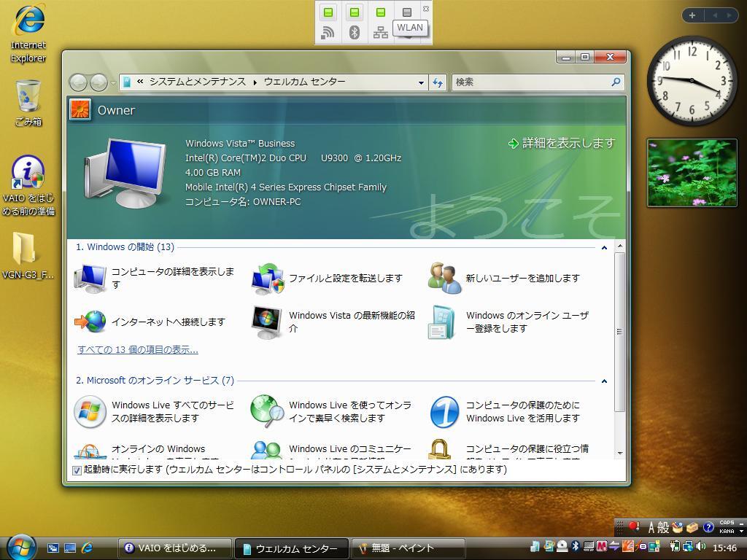The image size is (747, 560).
Task: Switch to 無題 - ペイント taskbar button
Action: coord(409,548)
